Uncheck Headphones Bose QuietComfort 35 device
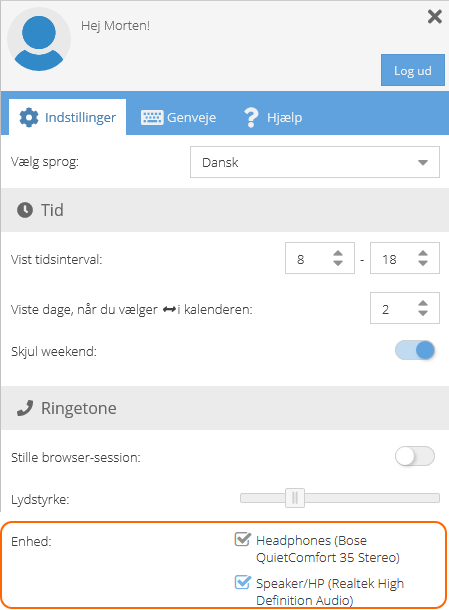Viewport: 449px width, 610px height. tap(242, 540)
